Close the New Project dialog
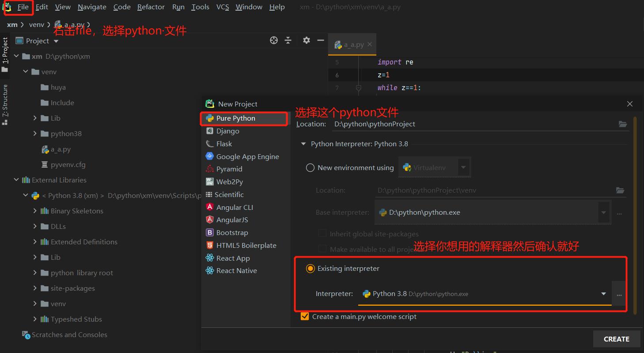 click(630, 104)
